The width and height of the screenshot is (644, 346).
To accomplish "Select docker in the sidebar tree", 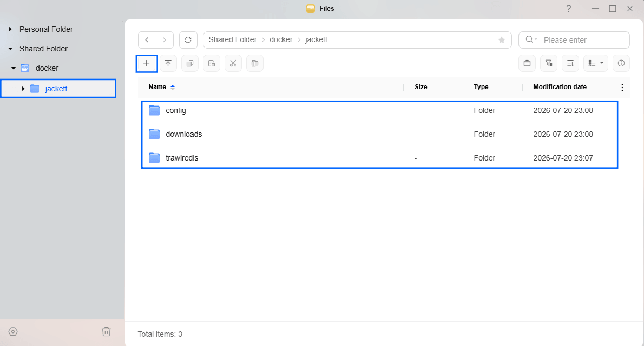I will [47, 68].
